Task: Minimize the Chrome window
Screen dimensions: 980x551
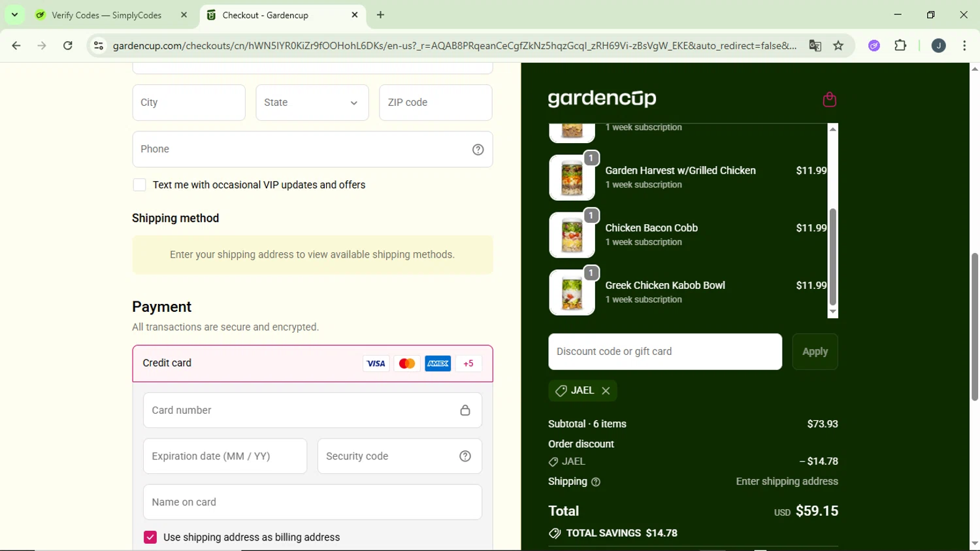Action: point(898,15)
